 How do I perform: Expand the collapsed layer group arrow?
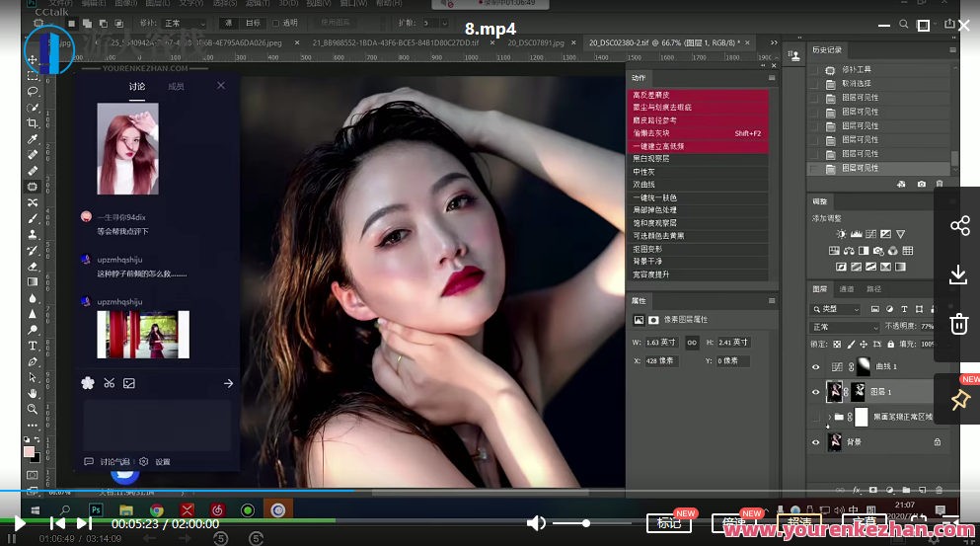pos(828,418)
